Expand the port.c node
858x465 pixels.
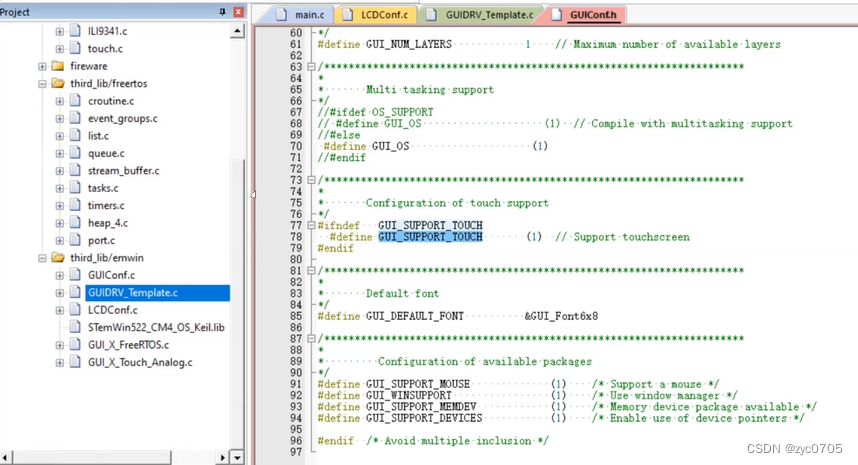click(59, 240)
